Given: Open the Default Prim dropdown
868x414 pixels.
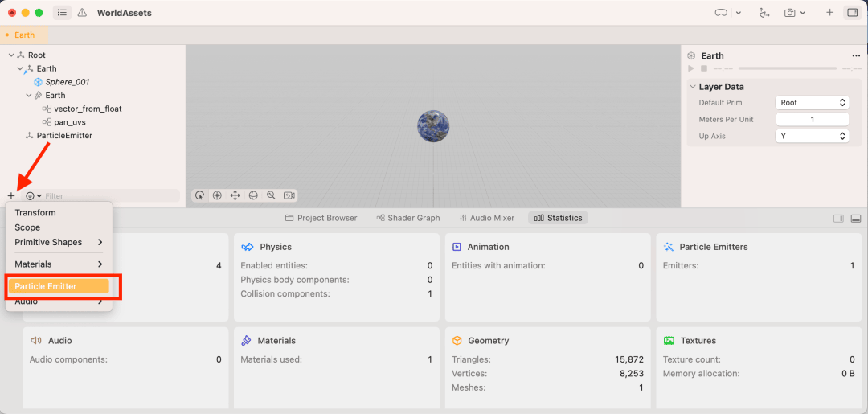Looking at the screenshot, I should tap(812, 102).
